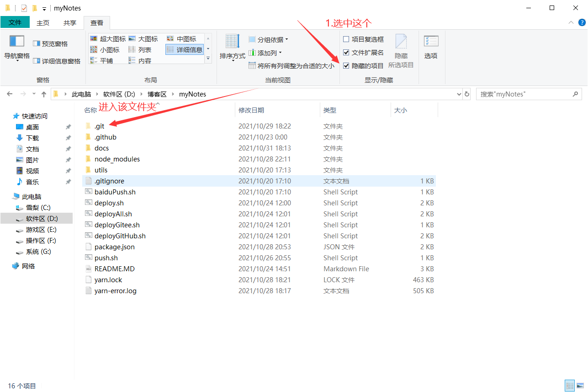Switch to details view in status bar

click(570, 385)
